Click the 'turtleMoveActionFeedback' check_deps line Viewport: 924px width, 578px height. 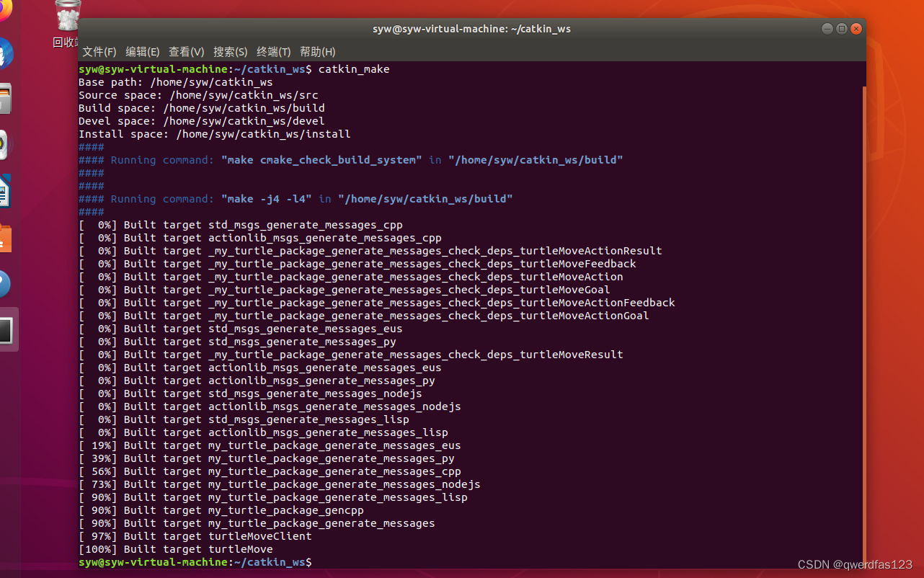[377, 303]
